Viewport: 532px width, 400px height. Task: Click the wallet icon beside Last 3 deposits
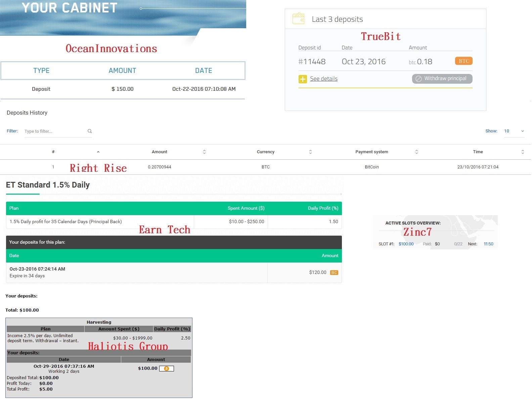click(x=298, y=18)
